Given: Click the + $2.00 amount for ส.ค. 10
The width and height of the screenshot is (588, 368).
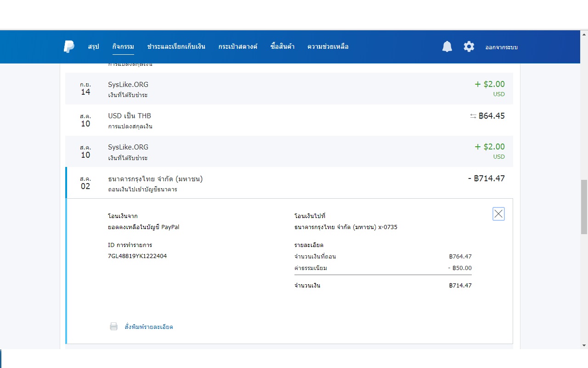Looking at the screenshot, I should point(490,147).
